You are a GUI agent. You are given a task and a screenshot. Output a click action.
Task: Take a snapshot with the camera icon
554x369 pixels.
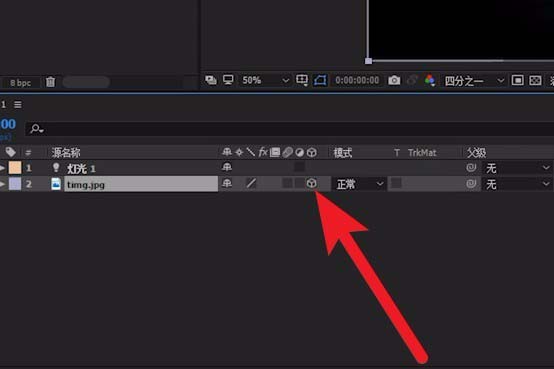tap(394, 81)
